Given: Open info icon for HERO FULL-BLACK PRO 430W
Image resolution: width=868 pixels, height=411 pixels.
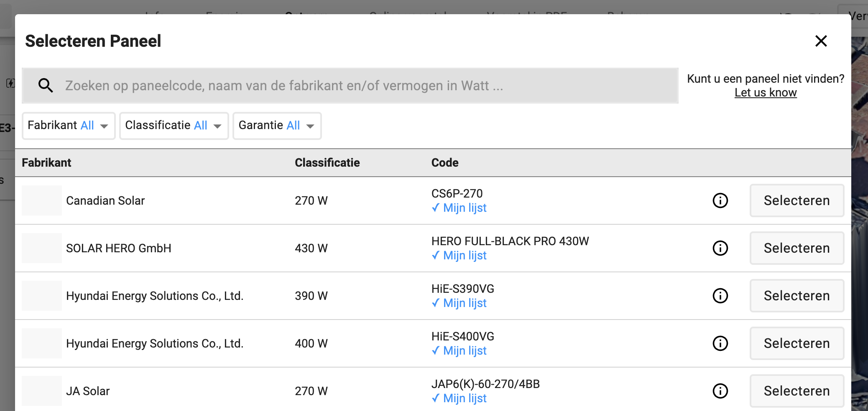Looking at the screenshot, I should (x=720, y=248).
